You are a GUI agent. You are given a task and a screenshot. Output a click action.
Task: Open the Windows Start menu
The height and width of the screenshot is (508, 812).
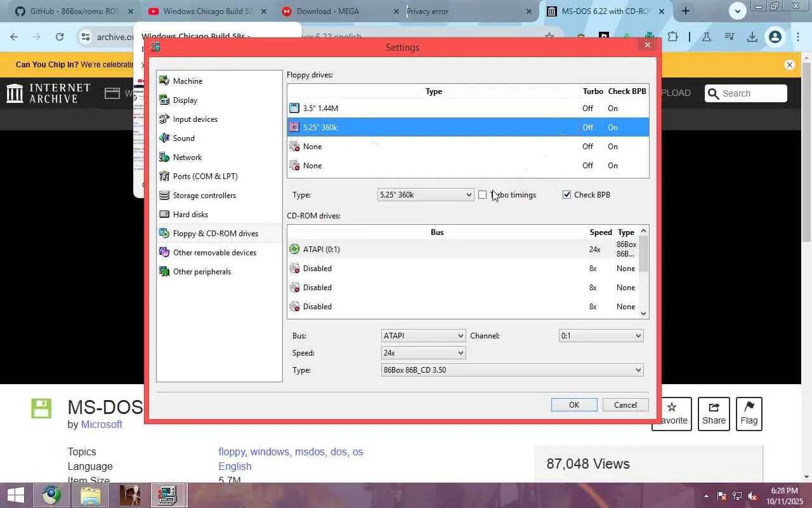point(15,495)
